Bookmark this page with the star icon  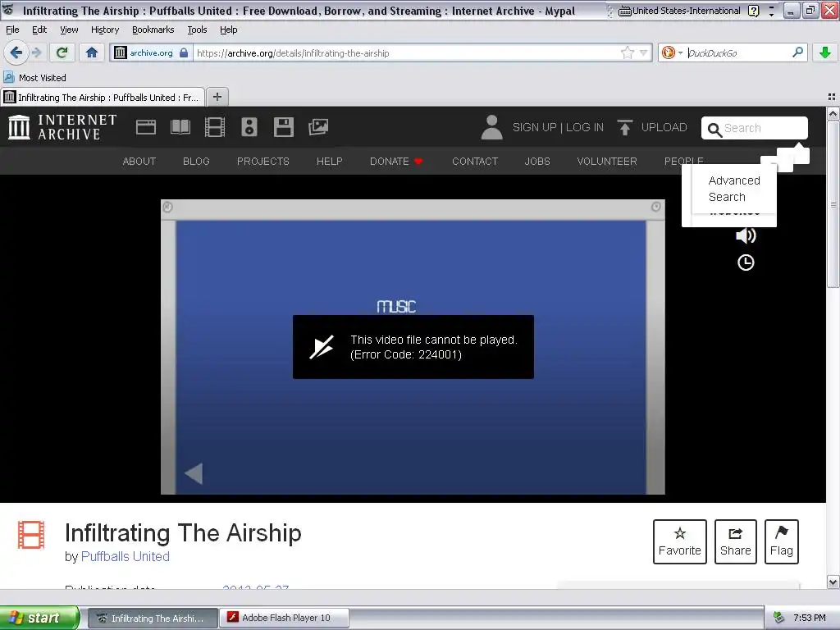pos(628,52)
